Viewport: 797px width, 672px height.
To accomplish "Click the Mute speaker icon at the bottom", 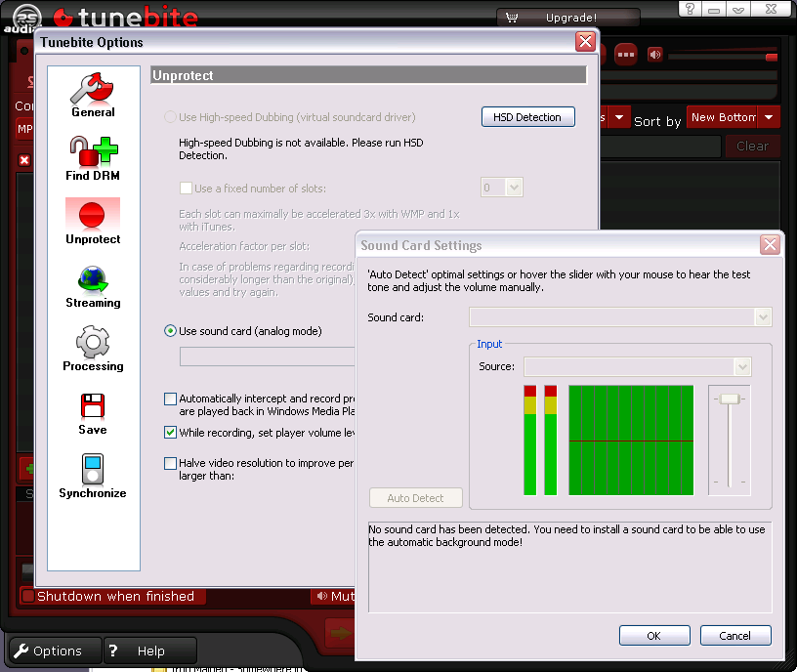I will pyautogui.click(x=321, y=596).
